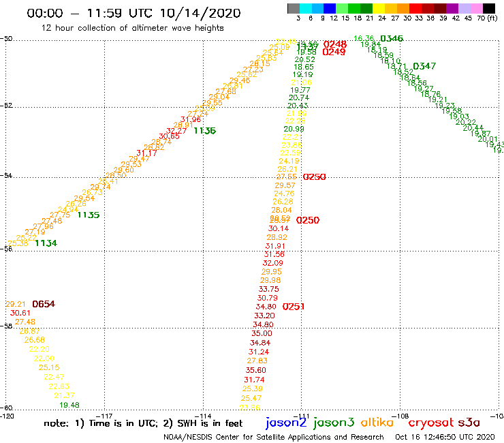
Task: Click the '(ft)' unit label on color scale
Action: (492, 18)
